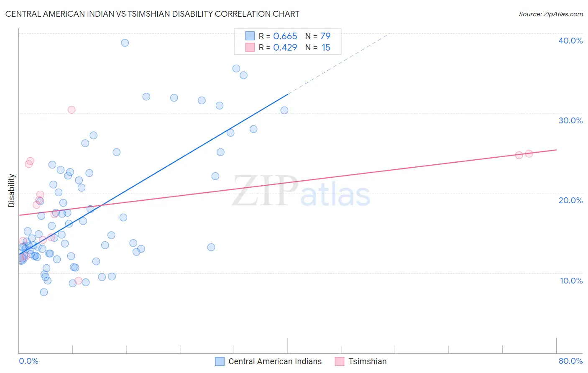This screenshot has height=373, width=588.
Task: Open the Source: ZipAtlas.com link
Action: point(551,14)
